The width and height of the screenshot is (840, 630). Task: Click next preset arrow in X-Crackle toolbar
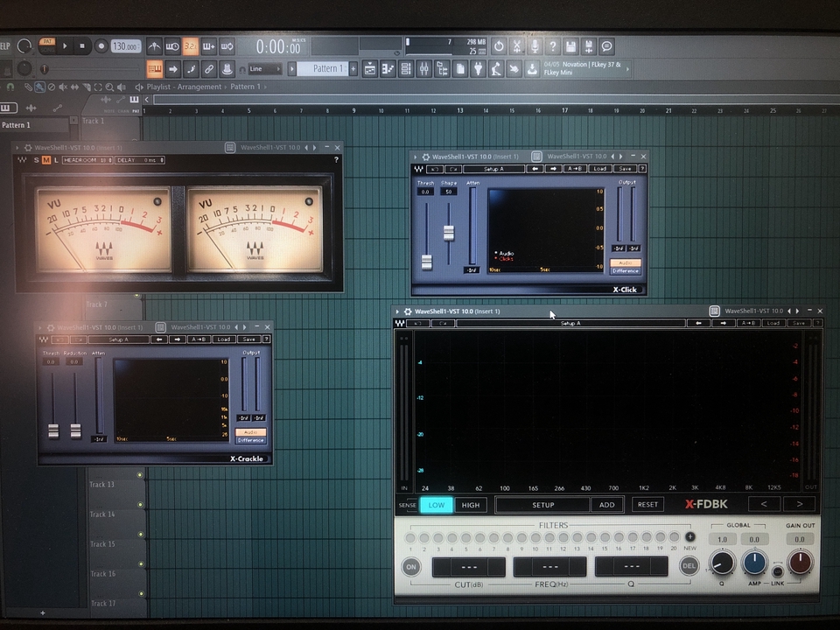pyautogui.click(x=178, y=339)
